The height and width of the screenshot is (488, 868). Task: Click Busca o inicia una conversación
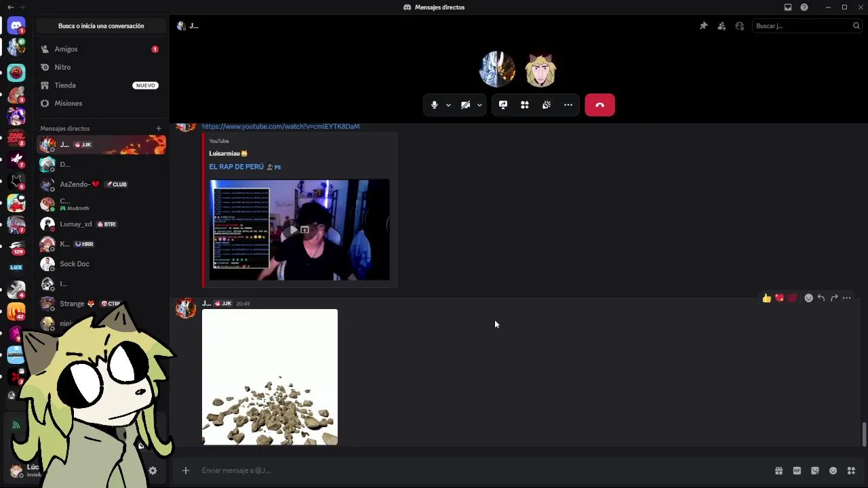pyautogui.click(x=101, y=26)
